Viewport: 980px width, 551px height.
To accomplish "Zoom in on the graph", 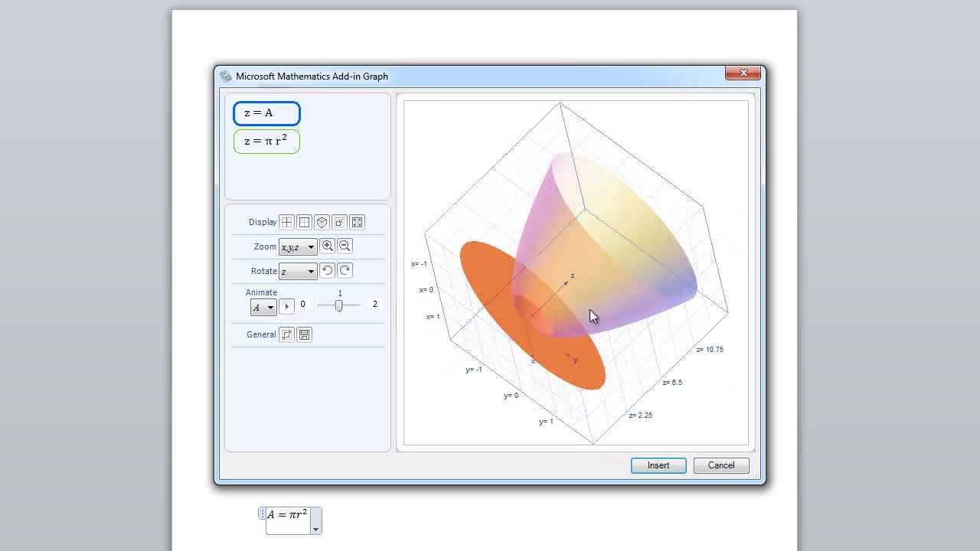I will point(327,246).
